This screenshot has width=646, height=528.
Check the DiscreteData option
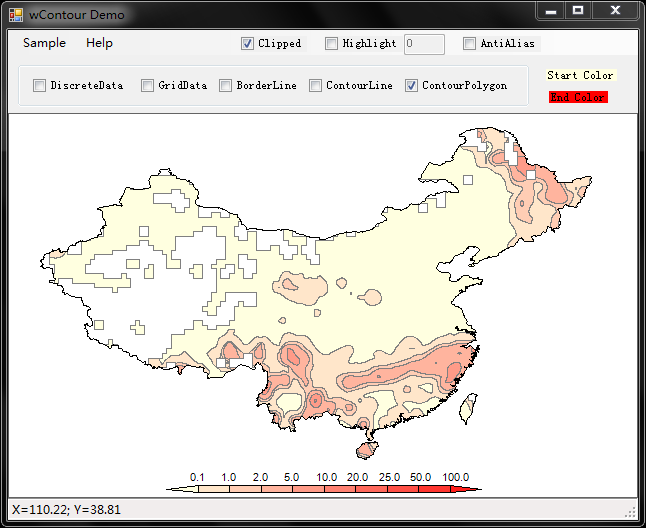coord(40,86)
